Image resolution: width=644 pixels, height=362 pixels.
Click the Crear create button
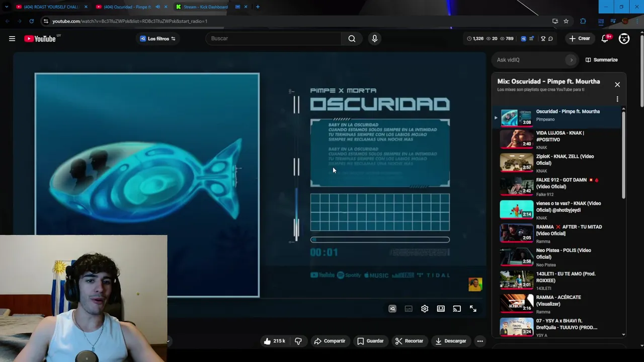point(580,39)
